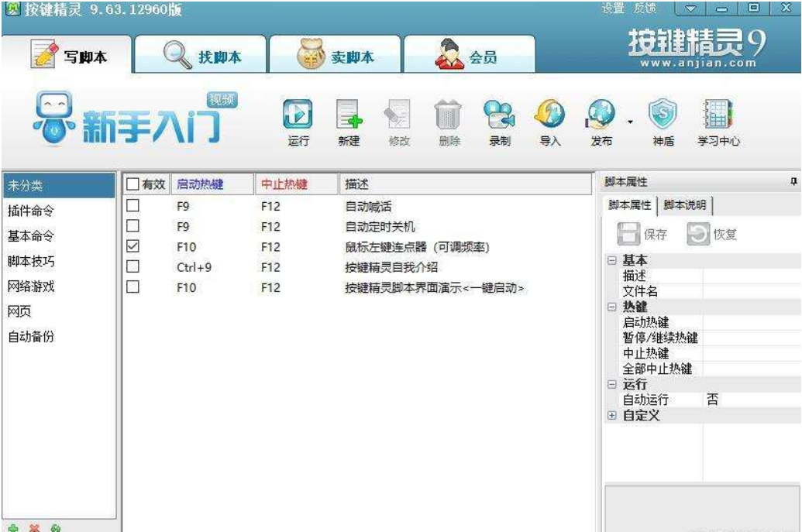Open 设置 in the title bar

(x=613, y=9)
